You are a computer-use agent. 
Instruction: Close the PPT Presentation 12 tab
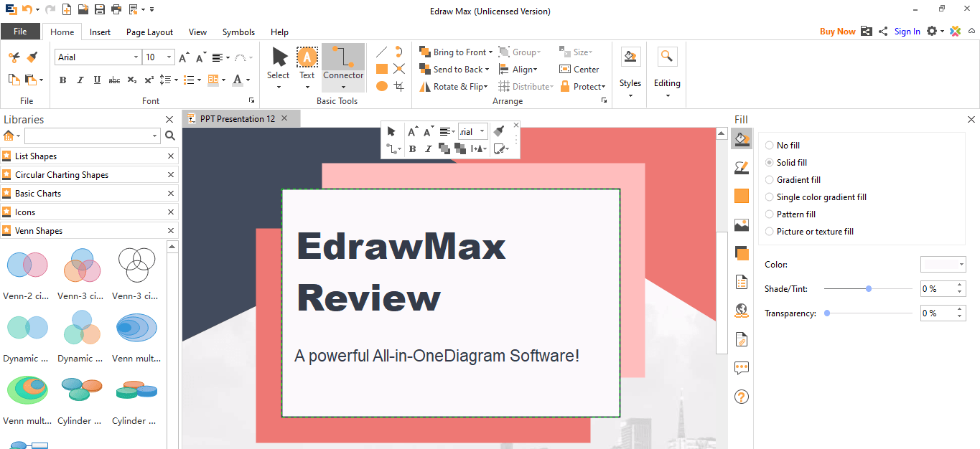point(284,118)
